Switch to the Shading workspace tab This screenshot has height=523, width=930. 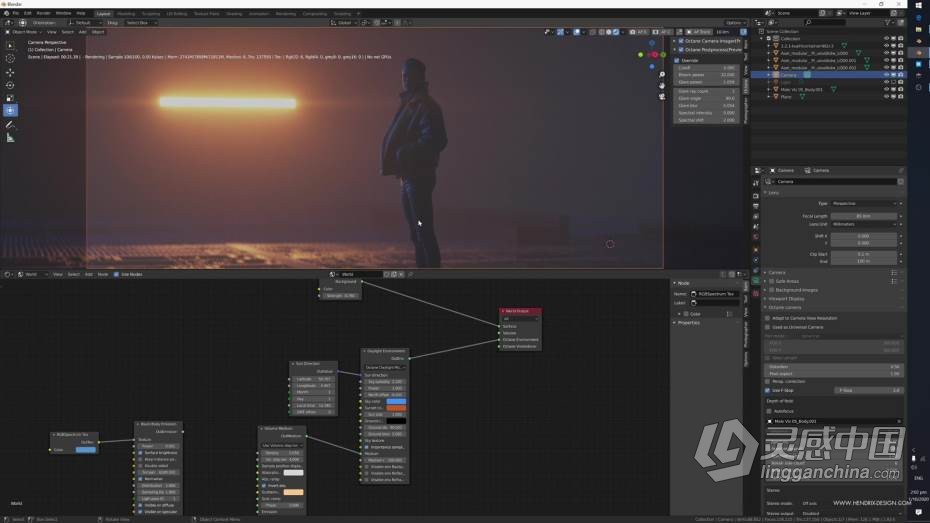tap(234, 13)
